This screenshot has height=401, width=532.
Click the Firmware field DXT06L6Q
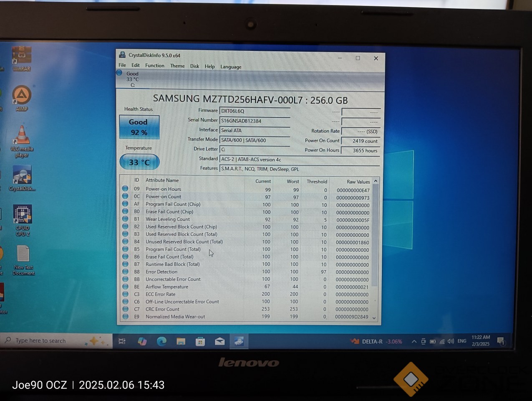click(x=255, y=111)
